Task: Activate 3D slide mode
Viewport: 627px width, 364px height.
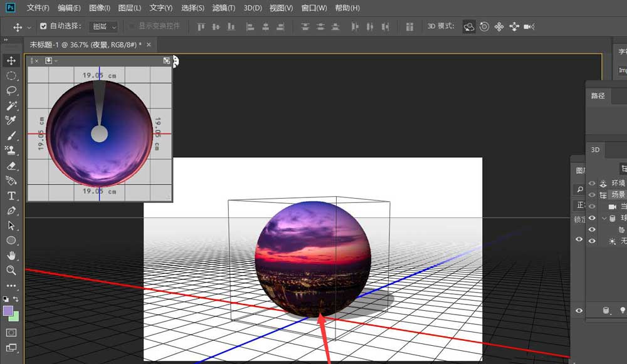Action: pyautogui.click(x=514, y=27)
